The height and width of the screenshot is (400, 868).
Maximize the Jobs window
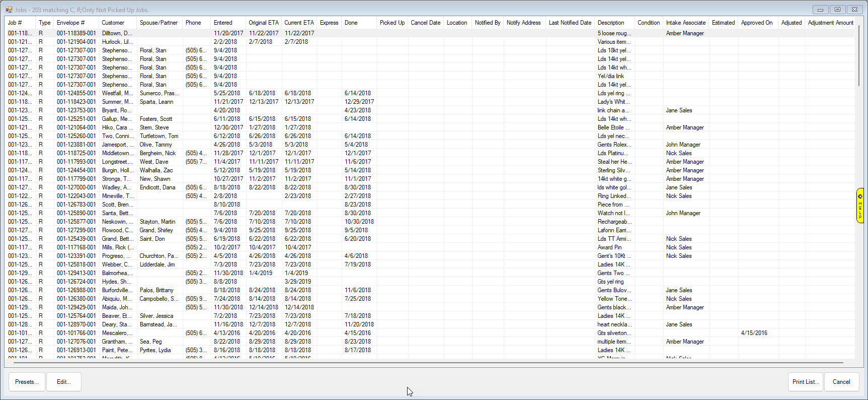click(x=837, y=10)
